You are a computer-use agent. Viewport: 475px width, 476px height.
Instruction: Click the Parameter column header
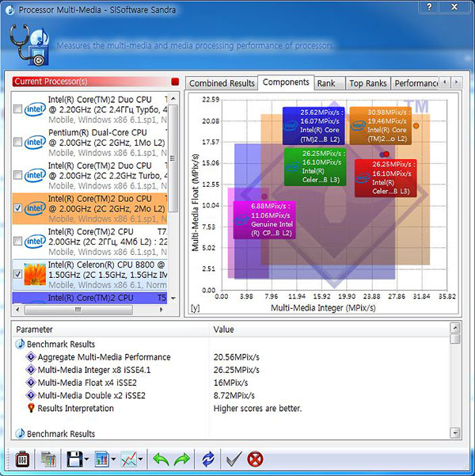point(111,329)
